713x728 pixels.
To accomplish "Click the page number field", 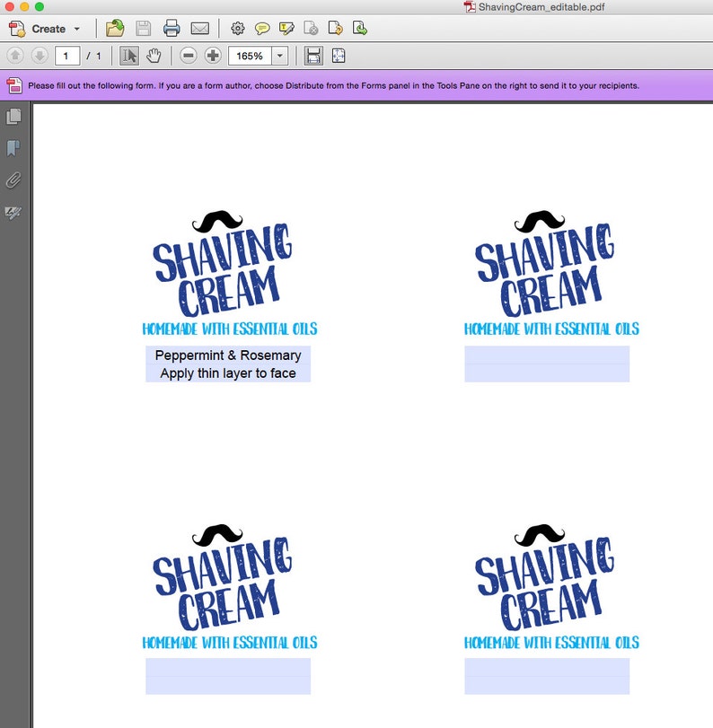I will tap(66, 57).
